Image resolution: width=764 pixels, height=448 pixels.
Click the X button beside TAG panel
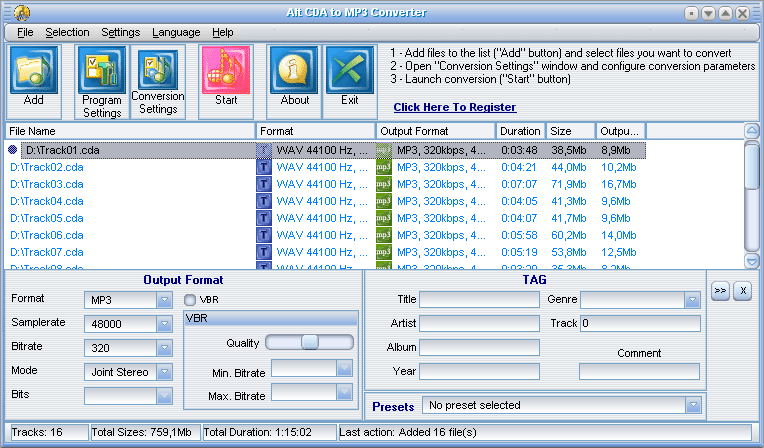(743, 291)
